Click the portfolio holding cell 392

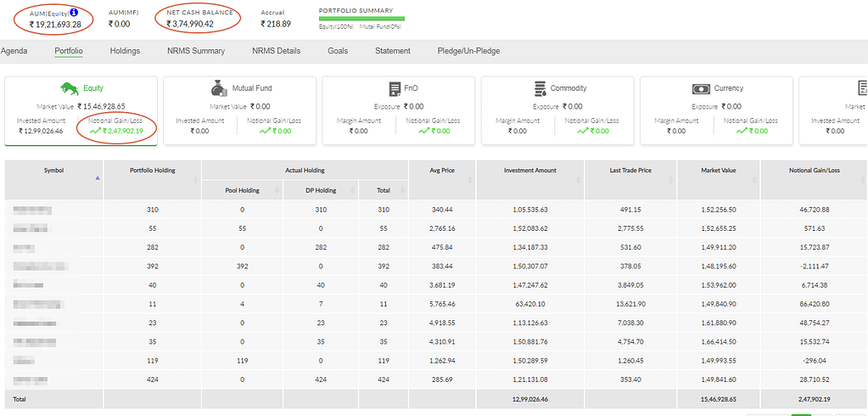153,267
